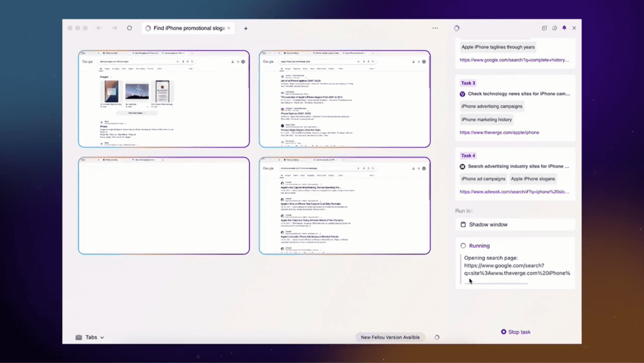Reload the page using the refresh icon
This screenshot has height=363, width=644.
point(129,28)
